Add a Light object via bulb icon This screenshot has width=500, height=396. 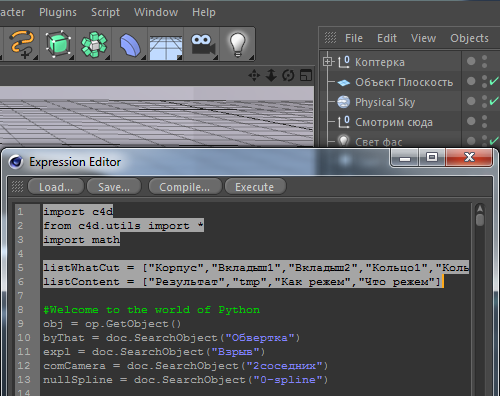click(x=238, y=44)
